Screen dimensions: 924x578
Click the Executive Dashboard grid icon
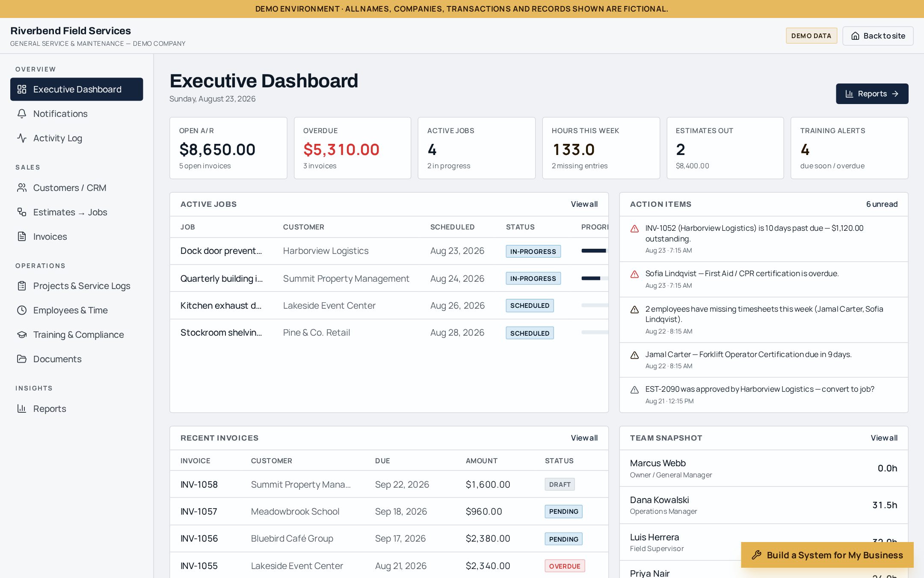(22, 89)
